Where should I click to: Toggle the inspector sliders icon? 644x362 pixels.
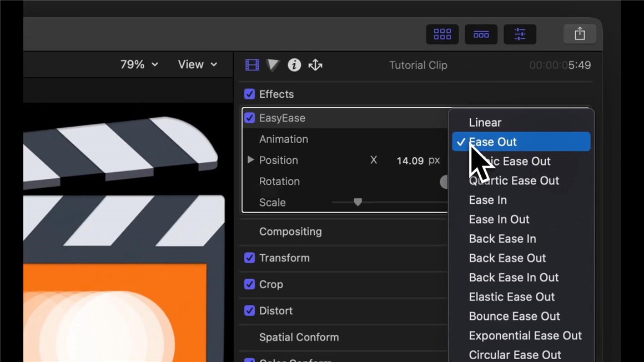click(x=520, y=34)
